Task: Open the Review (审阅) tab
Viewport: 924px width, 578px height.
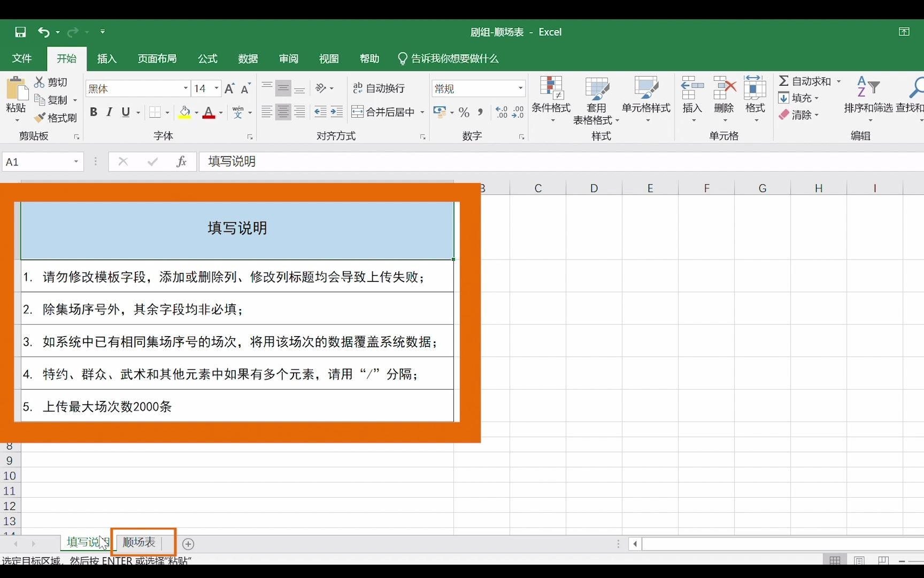Action: pos(289,58)
